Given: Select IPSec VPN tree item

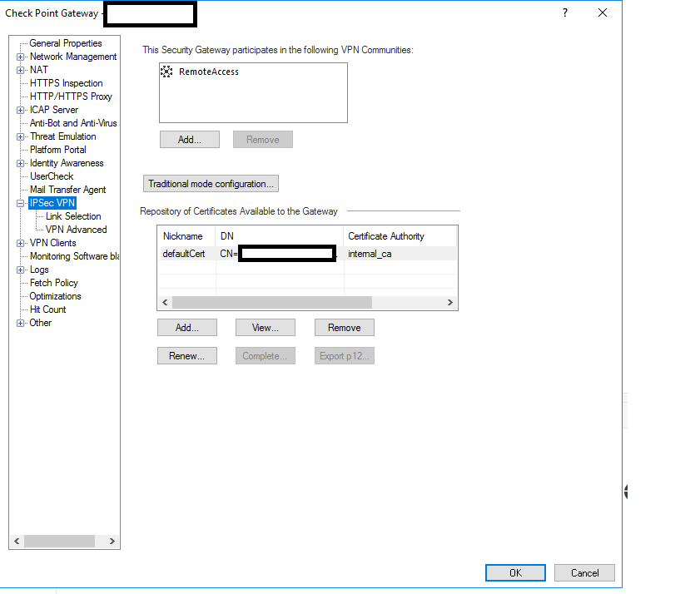Looking at the screenshot, I should pos(52,203).
